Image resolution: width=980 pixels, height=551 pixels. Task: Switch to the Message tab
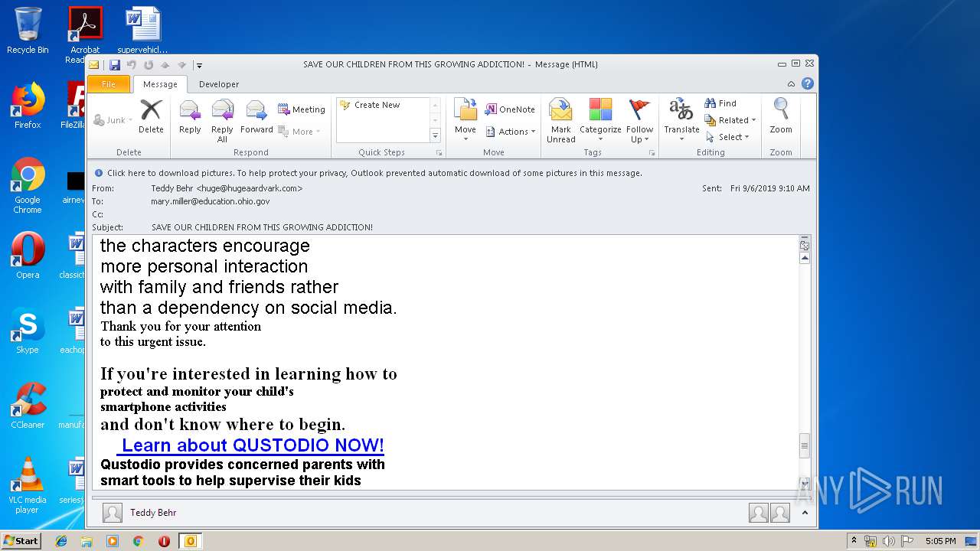160,84
